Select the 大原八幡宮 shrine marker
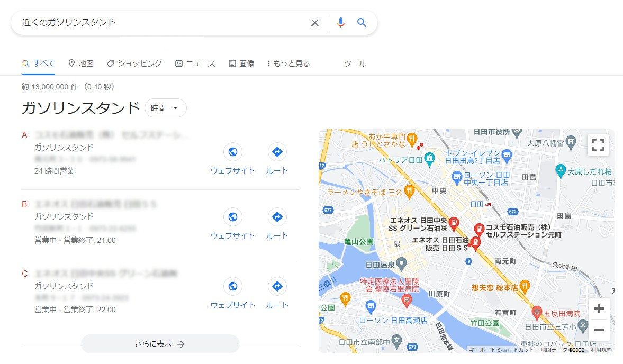Screen dimensions: 623x364 tap(571, 142)
